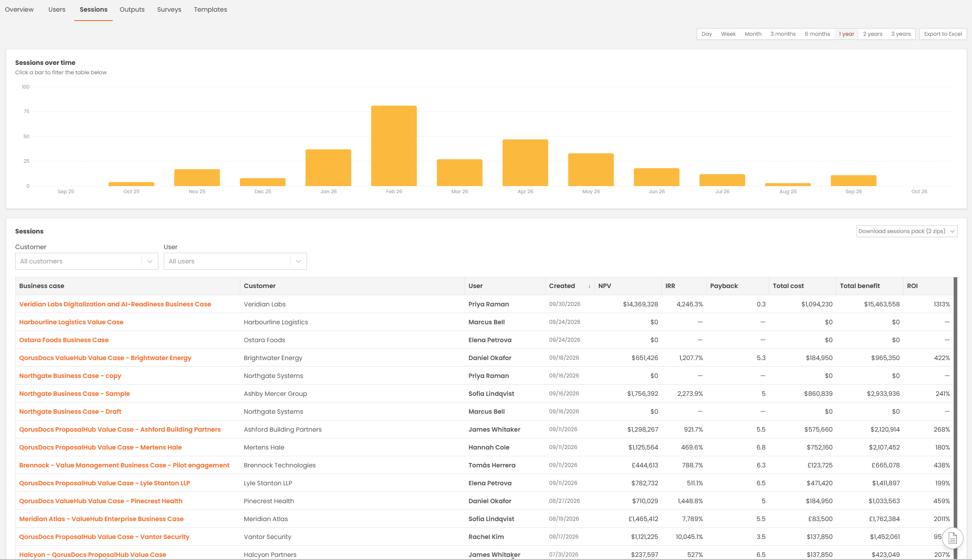Open Ostara Foods Business Case link

64,340
